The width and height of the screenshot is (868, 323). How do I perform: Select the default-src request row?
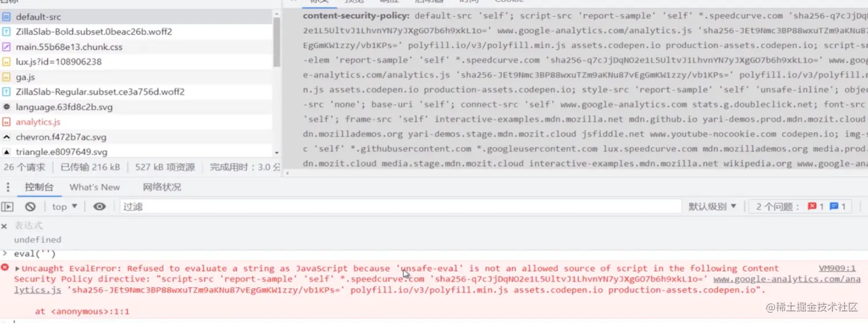[x=137, y=17]
